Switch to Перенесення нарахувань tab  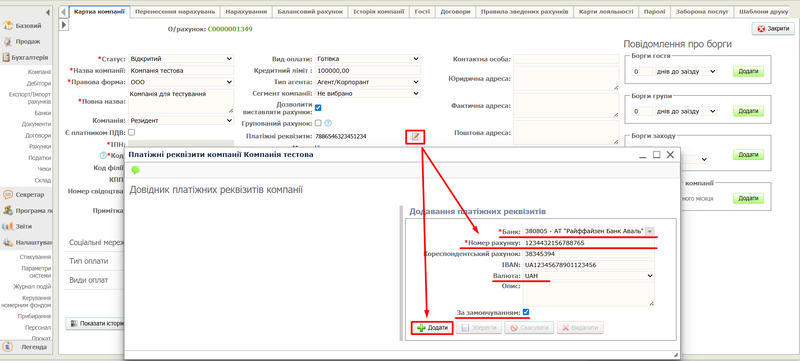coord(175,11)
